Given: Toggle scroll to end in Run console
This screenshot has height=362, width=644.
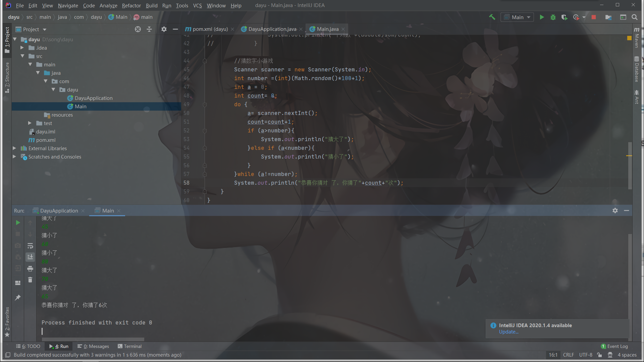Looking at the screenshot, I should pos(30,257).
